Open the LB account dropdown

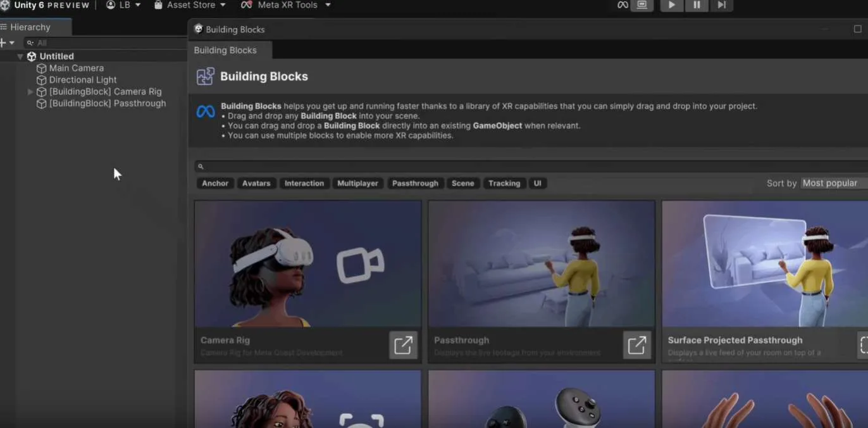tap(123, 5)
